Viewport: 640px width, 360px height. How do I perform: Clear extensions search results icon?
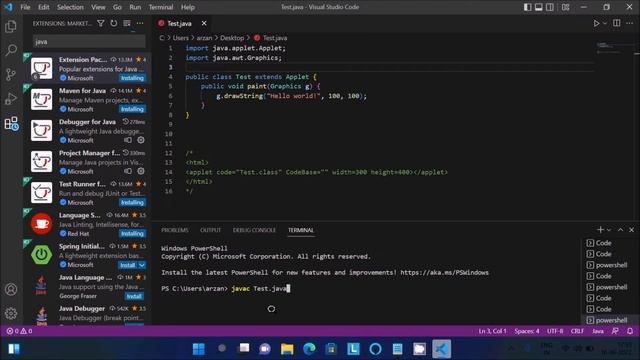click(127, 24)
